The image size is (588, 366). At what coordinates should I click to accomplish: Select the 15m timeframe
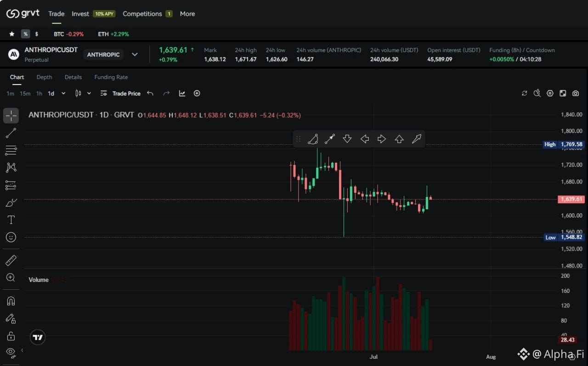point(25,93)
